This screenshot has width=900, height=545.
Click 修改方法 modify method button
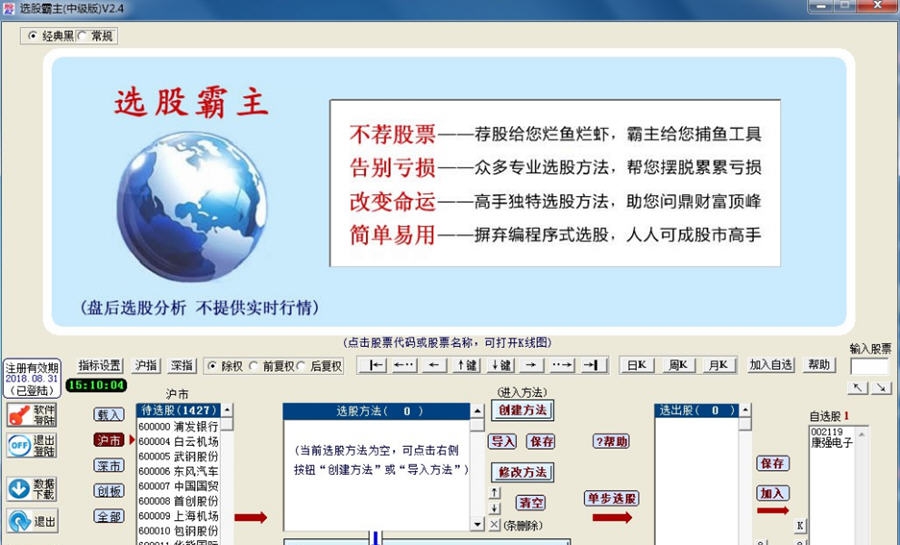[522, 472]
